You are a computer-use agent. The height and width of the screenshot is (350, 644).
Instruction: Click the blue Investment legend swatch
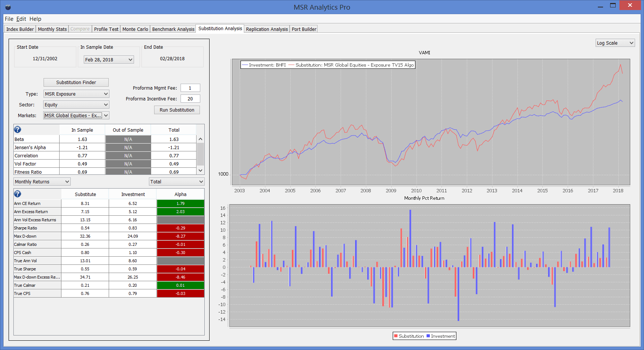pyautogui.click(x=428, y=336)
